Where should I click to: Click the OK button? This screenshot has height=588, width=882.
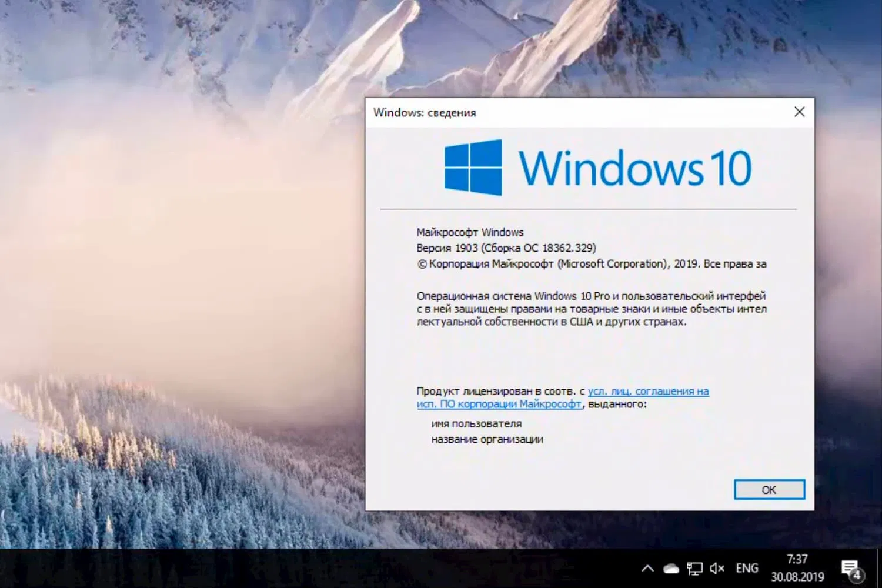click(769, 489)
